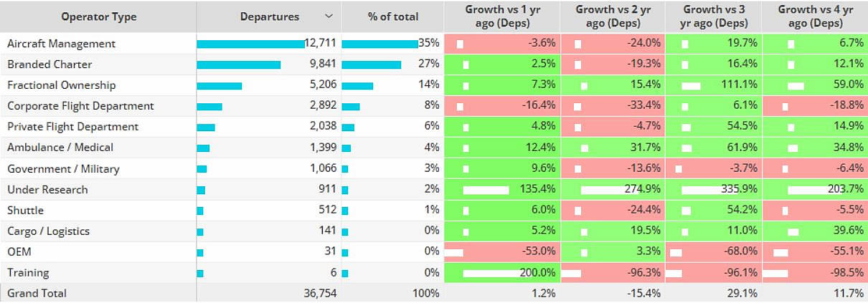Click the Aircraft Management departures bar

point(250,44)
